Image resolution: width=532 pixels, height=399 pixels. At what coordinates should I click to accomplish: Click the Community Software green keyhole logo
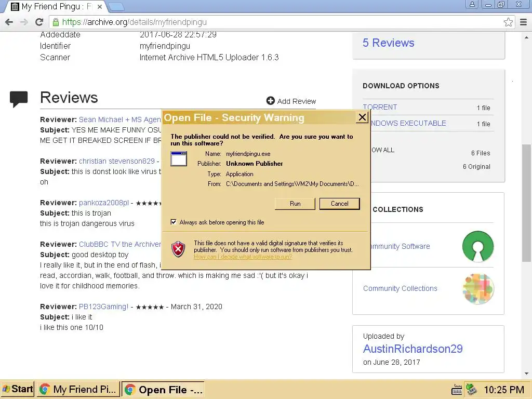[478, 247]
